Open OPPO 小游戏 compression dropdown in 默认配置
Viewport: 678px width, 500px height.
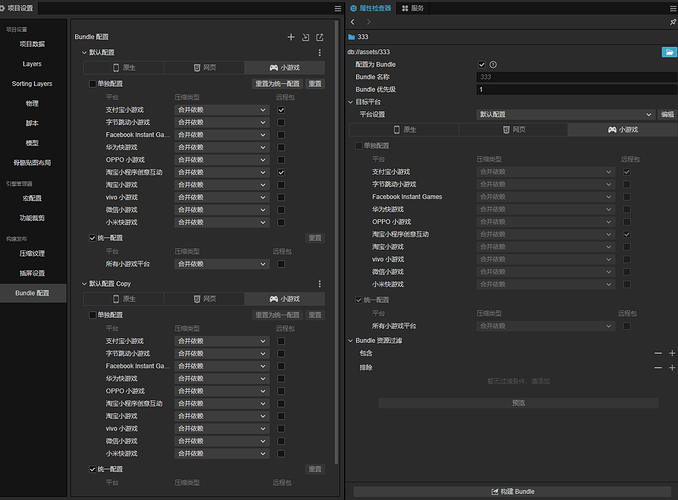(222, 160)
